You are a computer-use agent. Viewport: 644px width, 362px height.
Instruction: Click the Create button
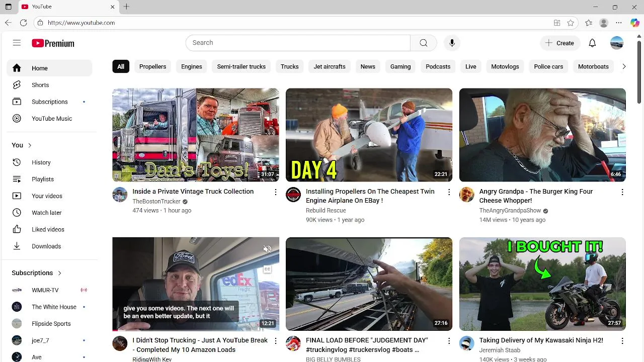[560, 43]
